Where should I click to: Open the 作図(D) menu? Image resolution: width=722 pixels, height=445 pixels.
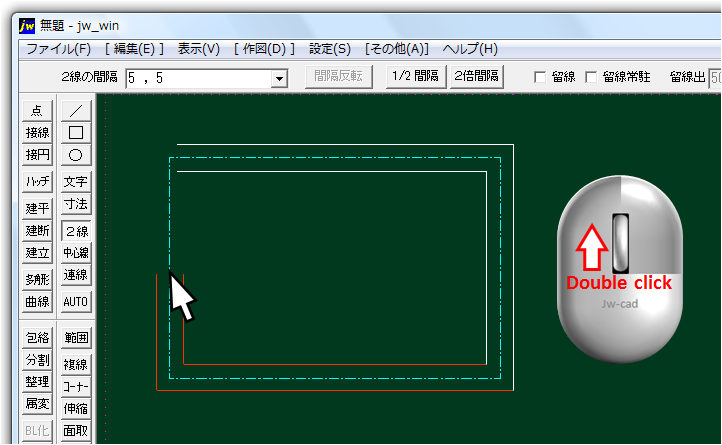point(264,48)
